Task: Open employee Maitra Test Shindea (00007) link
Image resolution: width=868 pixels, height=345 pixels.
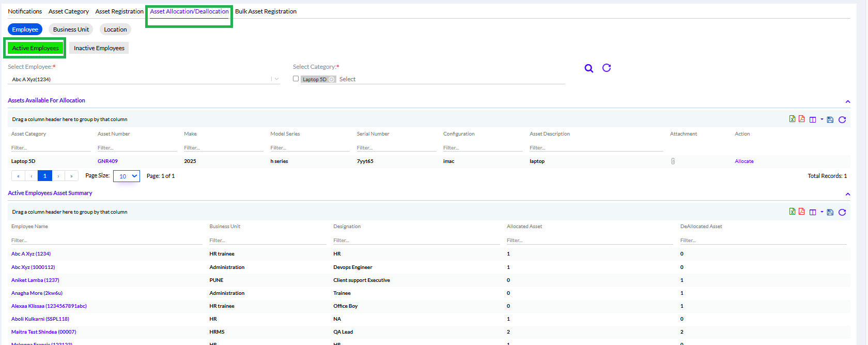Action: 43,332
